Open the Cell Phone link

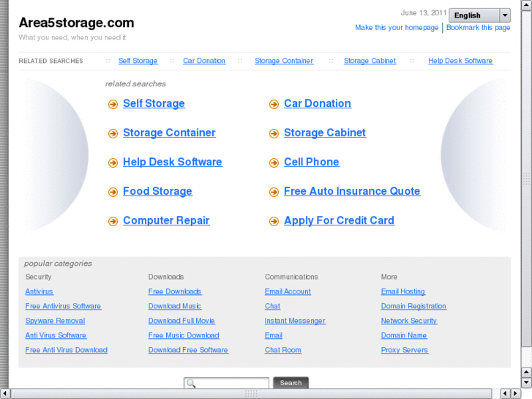(x=312, y=162)
